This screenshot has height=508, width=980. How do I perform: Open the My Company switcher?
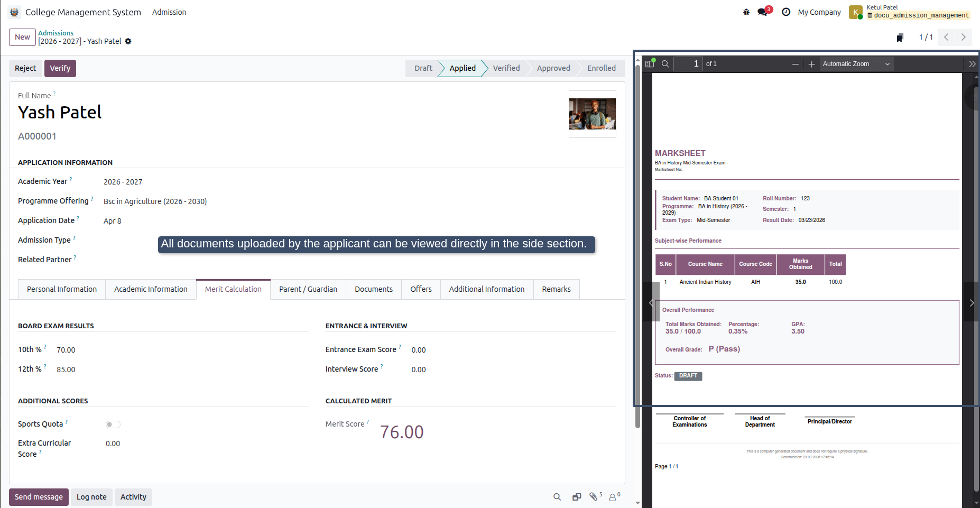pyautogui.click(x=819, y=12)
